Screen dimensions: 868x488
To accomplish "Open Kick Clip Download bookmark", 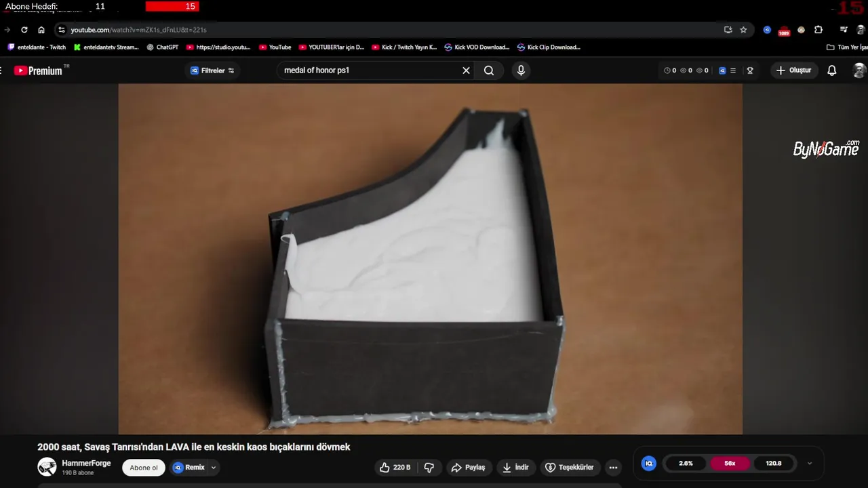I will click(549, 47).
